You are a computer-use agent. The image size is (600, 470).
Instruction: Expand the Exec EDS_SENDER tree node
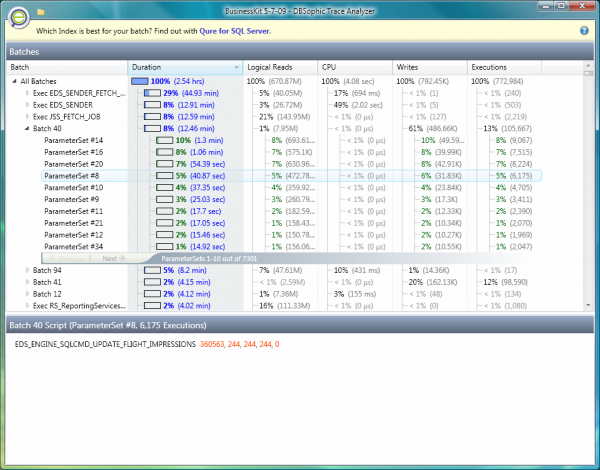click(x=27, y=104)
